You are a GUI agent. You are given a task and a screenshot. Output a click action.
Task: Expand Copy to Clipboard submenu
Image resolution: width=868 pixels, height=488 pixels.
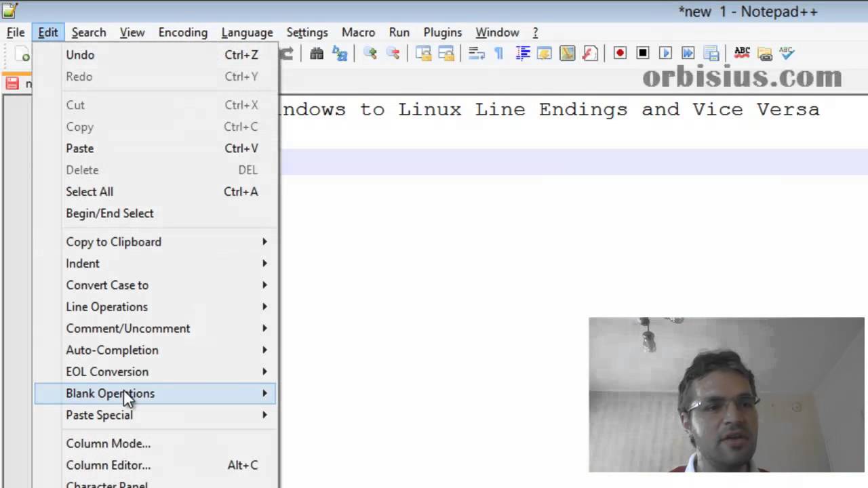click(155, 242)
